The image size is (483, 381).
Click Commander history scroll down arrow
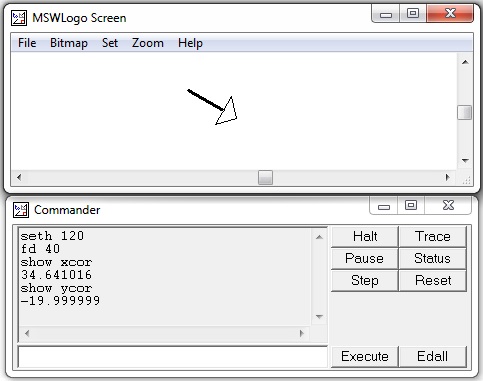pos(319,317)
